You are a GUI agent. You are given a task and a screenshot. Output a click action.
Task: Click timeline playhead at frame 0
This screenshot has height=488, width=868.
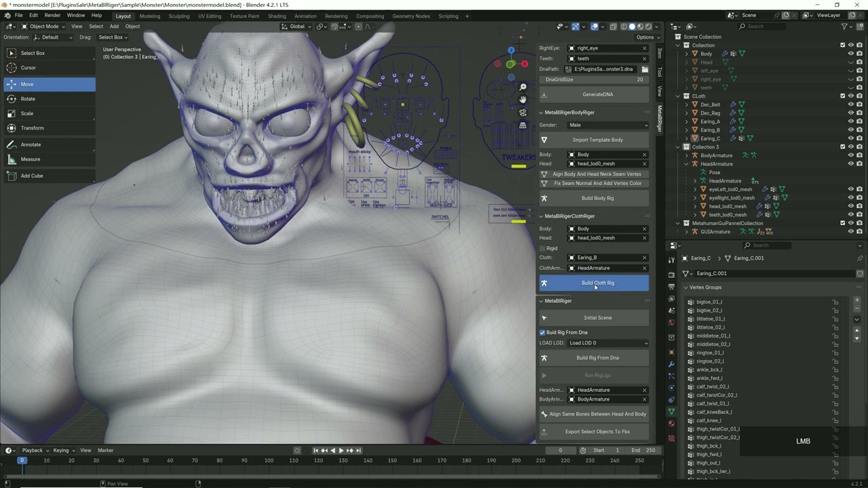22,460
